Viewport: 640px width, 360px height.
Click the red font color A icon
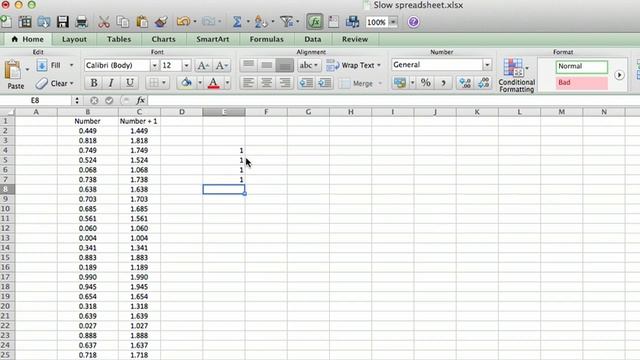click(x=213, y=83)
